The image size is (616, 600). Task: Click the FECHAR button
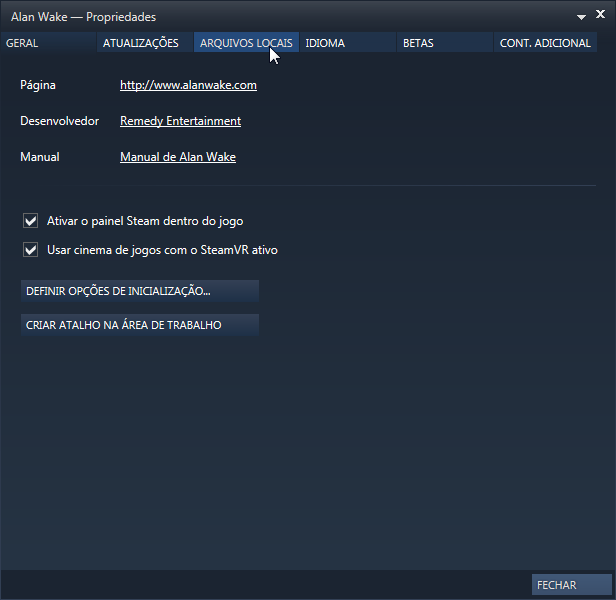click(x=572, y=585)
